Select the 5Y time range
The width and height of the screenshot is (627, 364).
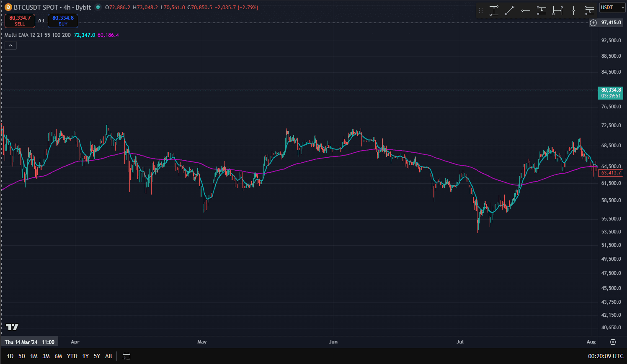[97, 356]
